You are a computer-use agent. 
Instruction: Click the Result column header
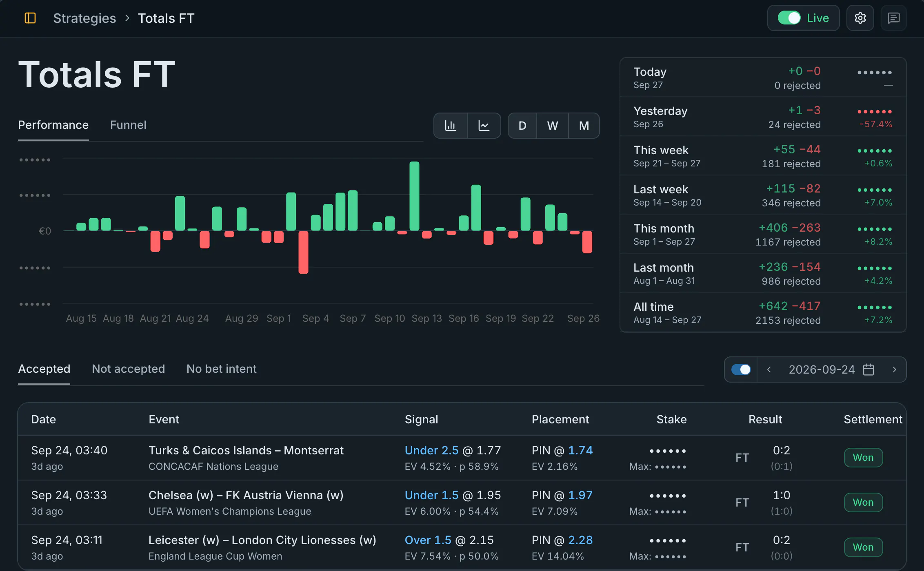pos(765,419)
